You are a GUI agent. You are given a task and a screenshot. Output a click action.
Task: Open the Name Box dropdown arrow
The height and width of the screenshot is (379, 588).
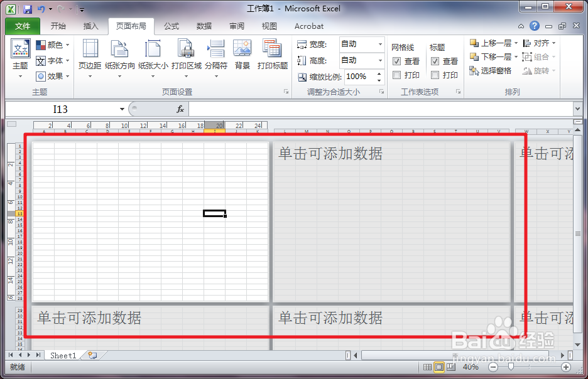(x=122, y=109)
